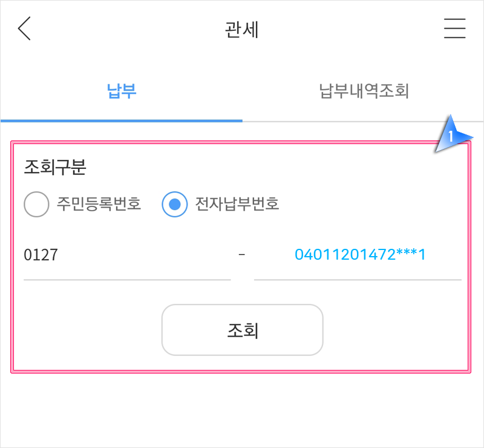Submit the lookup with 조회
Image resolution: width=484 pixels, height=448 pixels.
(242, 330)
